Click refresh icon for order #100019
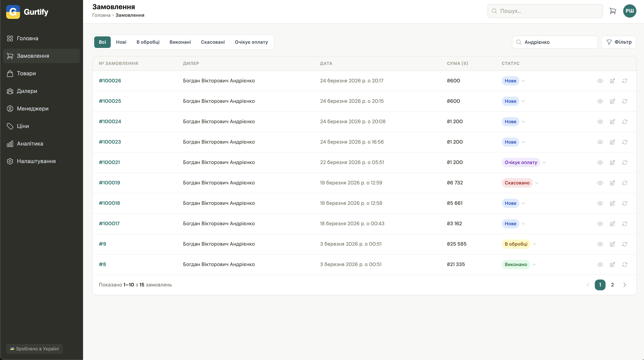This screenshot has width=644, height=360. 625,183
